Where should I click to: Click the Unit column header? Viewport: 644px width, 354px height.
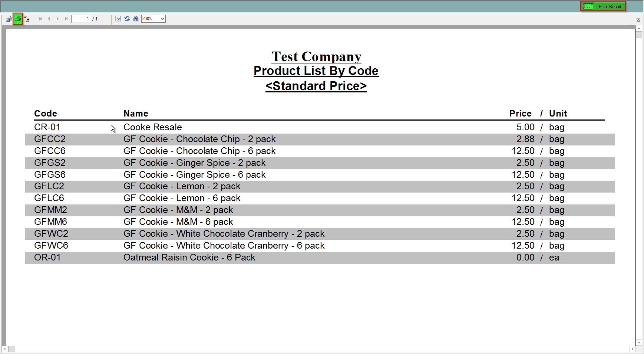[x=558, y=114]
